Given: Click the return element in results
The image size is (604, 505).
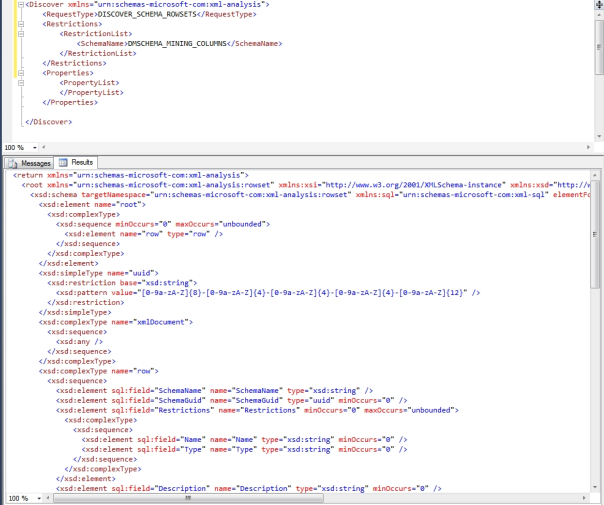Looking at the screenshot, I should [131, 175].
